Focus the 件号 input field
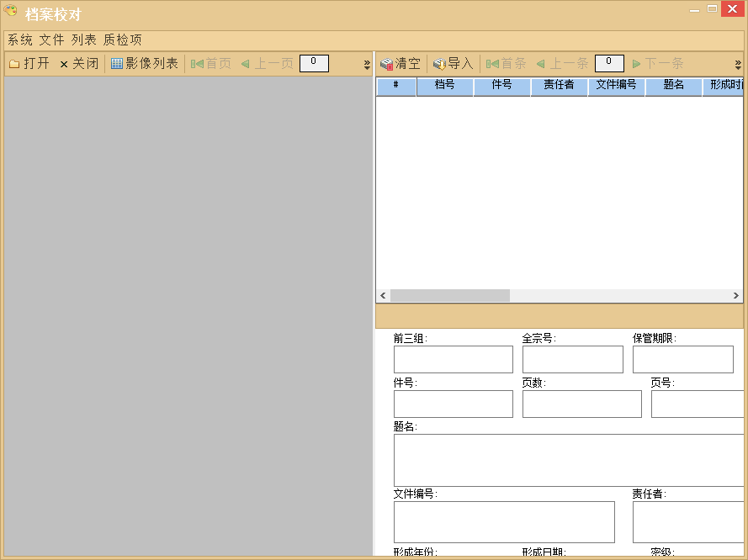748x560 pixels. pos(454,404)
